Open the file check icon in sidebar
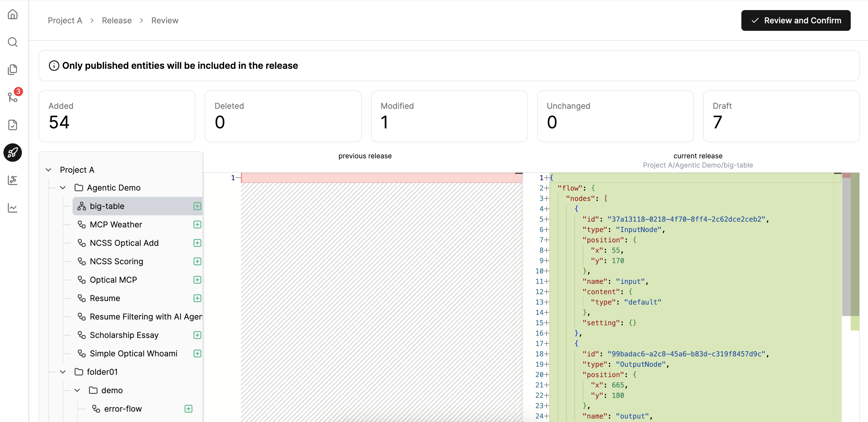This screenshot has width=868, height=422. click(x=13, y=125)
